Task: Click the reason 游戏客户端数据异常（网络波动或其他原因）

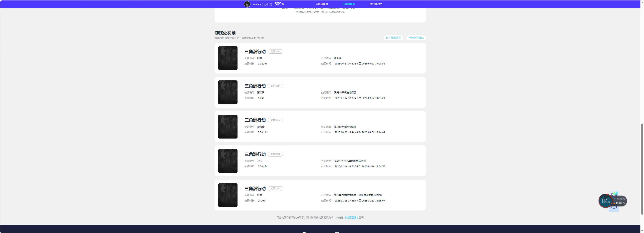Action: click(358, 195)
